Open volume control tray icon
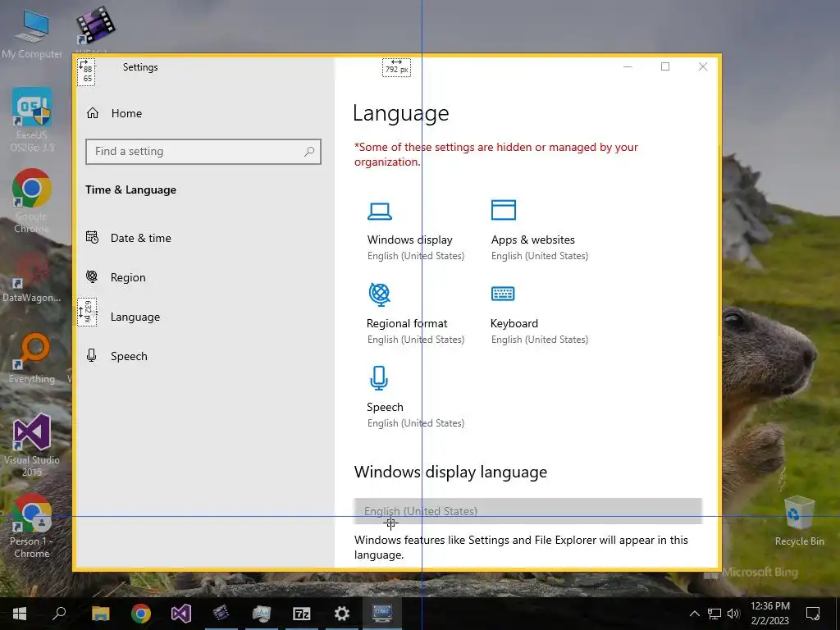 [x=733, y=614]
